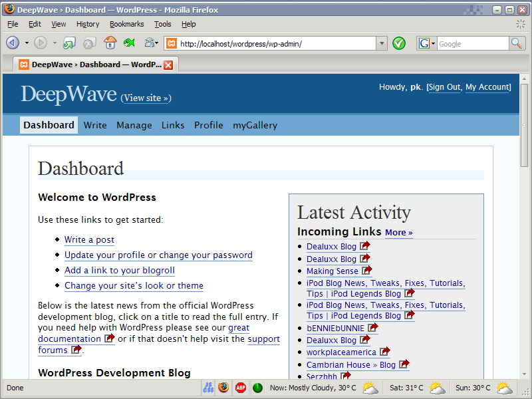Click the gear toolbar icon with arrow
Viewport: 532px width, 399px height.
coord(152,43)
